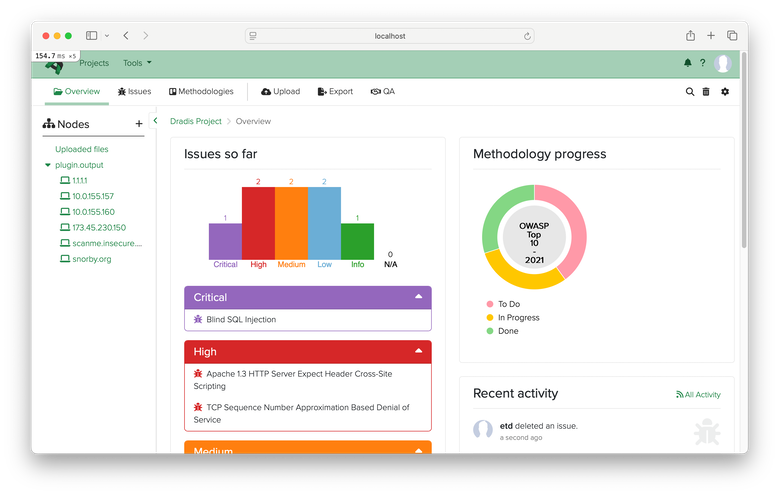Click the Info green chart bar
This screenshot has width=780, height=495.
(358, 241)
